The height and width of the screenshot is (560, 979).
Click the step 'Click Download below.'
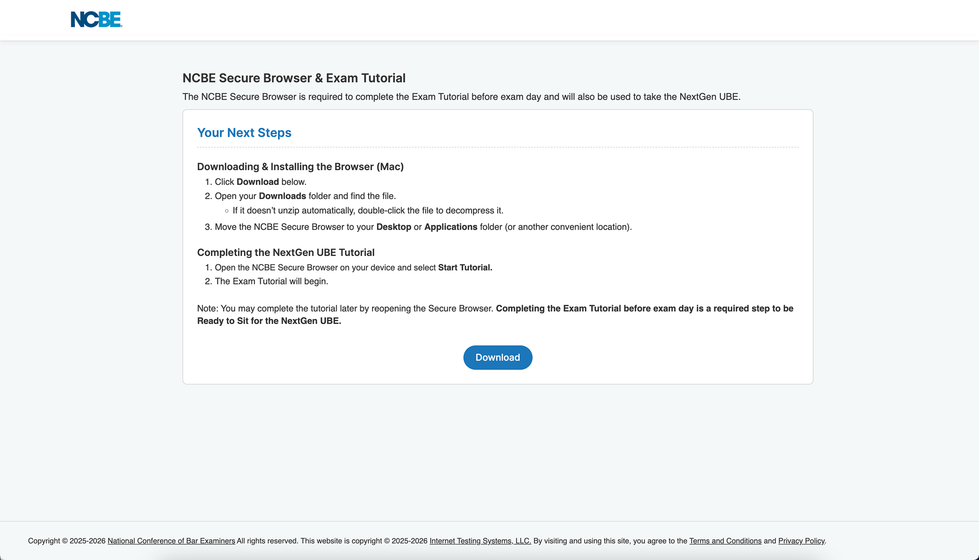[261, 182]
